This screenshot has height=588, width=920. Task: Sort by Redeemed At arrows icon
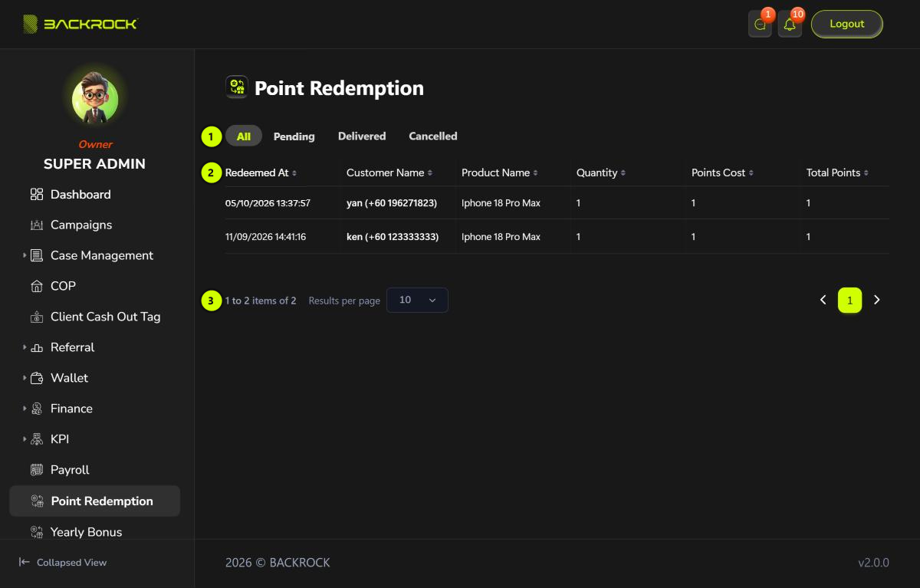click(294, 173)
